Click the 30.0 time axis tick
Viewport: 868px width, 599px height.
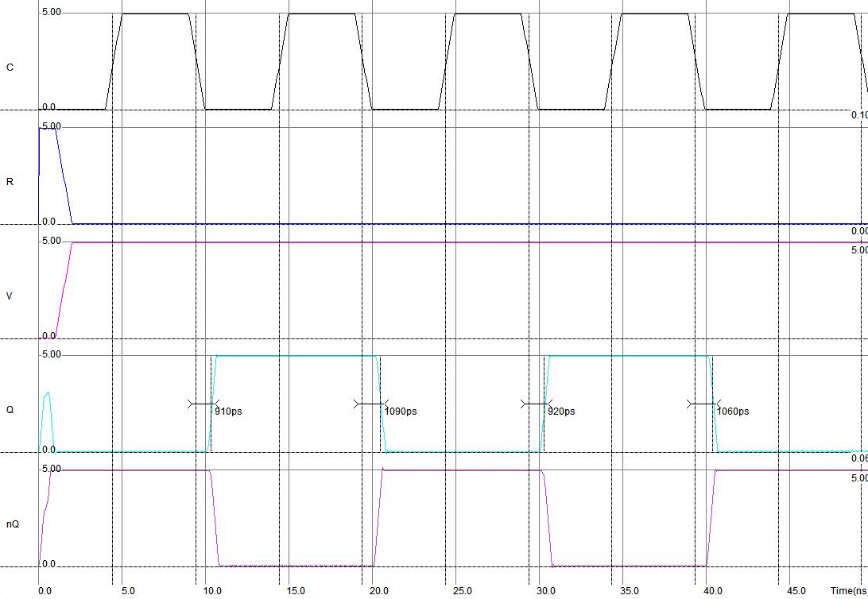tap(546, 591)
